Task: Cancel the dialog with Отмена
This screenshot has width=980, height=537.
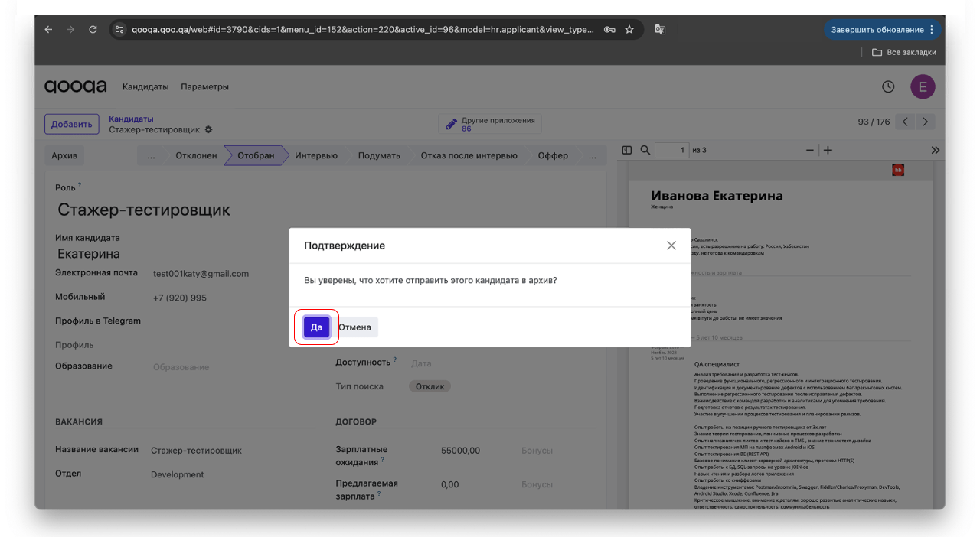Action: 354,327
